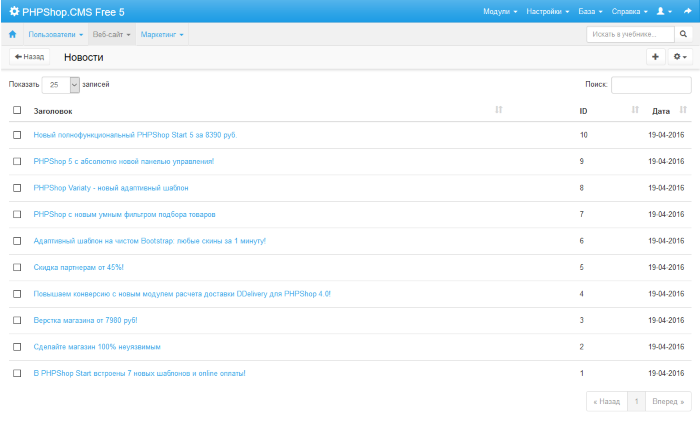Go to previous page « Назад
This screenshot has width=700, height=421.
click(607, 401)
